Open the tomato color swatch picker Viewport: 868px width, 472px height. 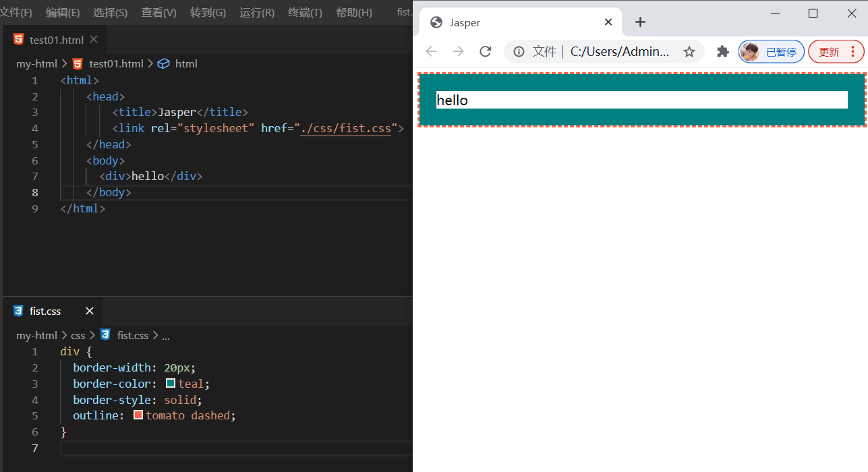pyautogui.click(x=138, y=415)
